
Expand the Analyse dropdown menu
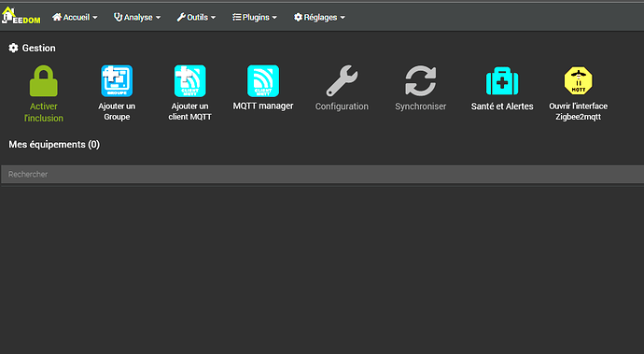tap(137, 17)
